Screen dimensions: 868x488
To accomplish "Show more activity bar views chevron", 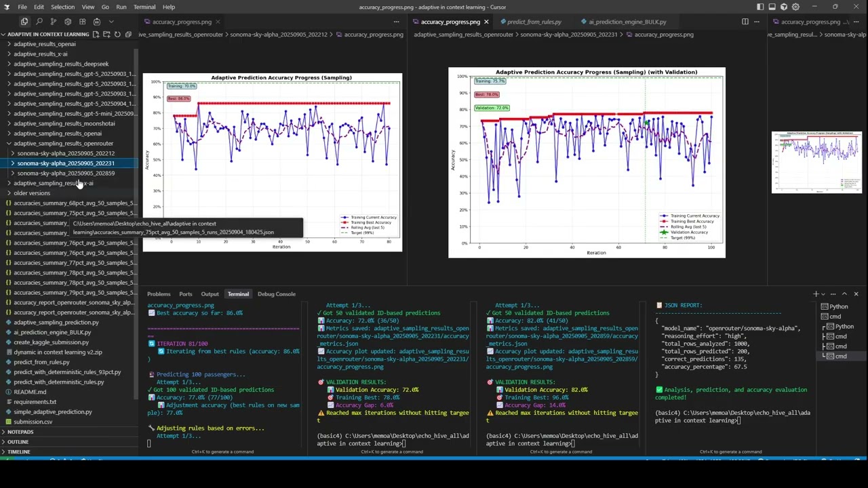I will [x=111, y=22].
